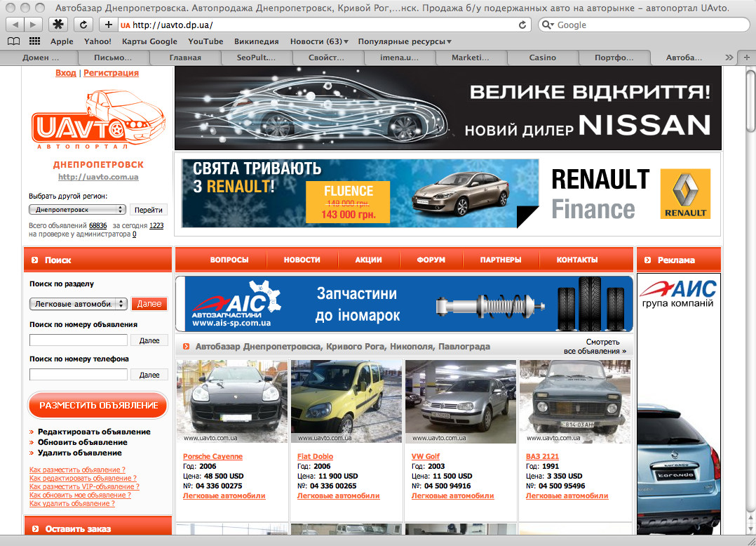Open the НОВОСТИ menu item

pos(302,260)
